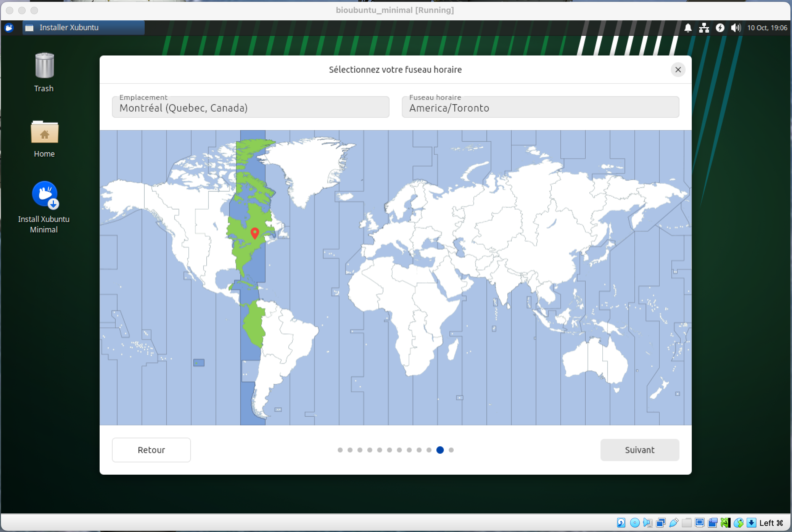This screenshot has width=792, height=532.
Task: Open the Fuseau horaire timezone field
Action: click(x=540, y=108)
